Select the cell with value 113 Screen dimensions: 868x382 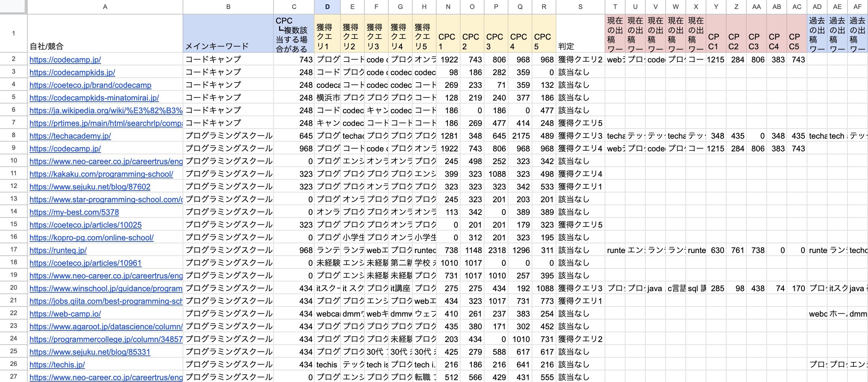point(448,212)
